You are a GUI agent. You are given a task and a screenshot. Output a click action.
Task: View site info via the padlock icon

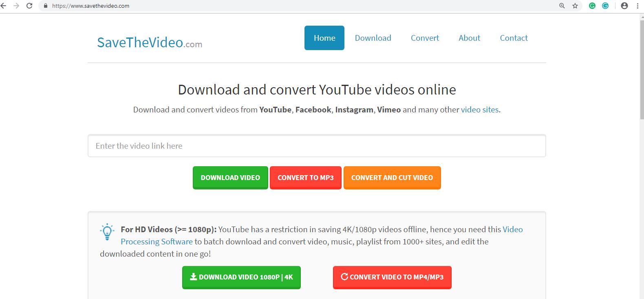click(46, 6)
